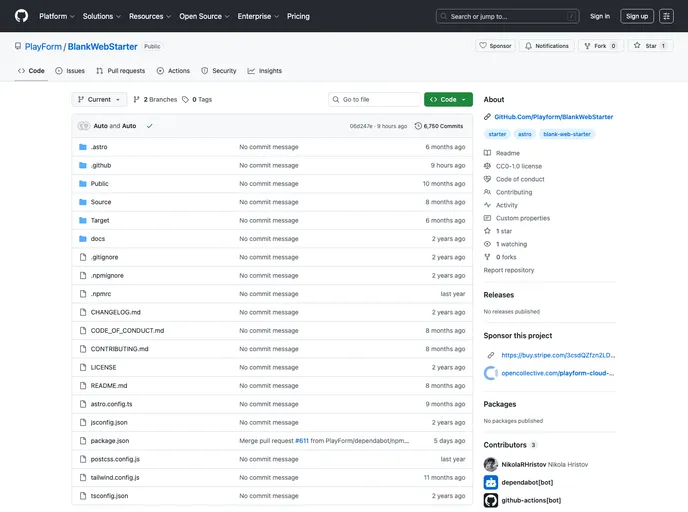Click the Go to file search field
This screenshot has height=512, width=688.
375,100
